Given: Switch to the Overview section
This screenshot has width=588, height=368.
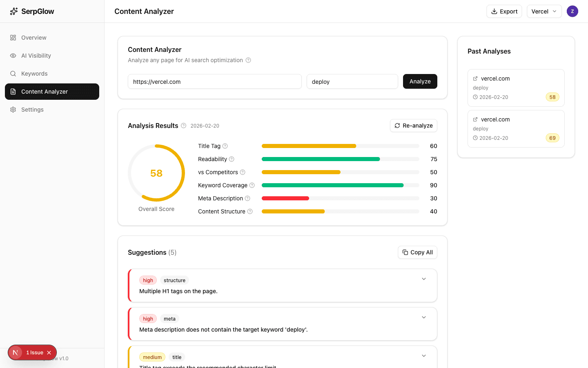Looking at the screenshot, I should pos(34,38).
